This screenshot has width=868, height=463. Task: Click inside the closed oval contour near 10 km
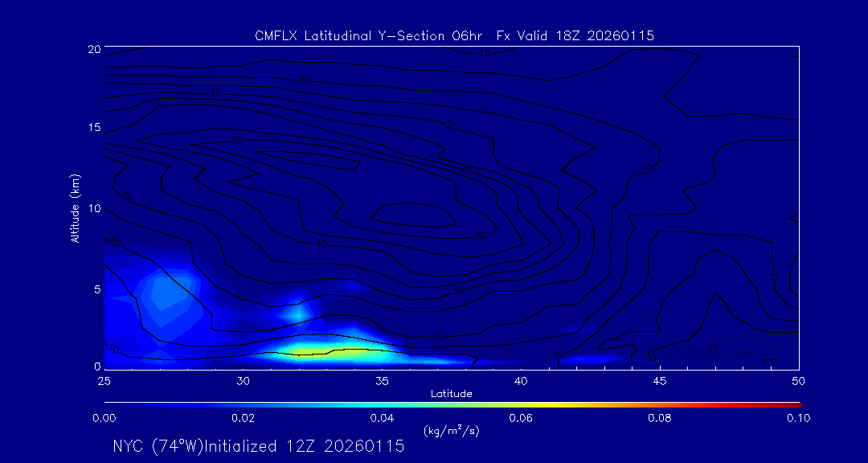pyautogui.click(x=412, y=215)
